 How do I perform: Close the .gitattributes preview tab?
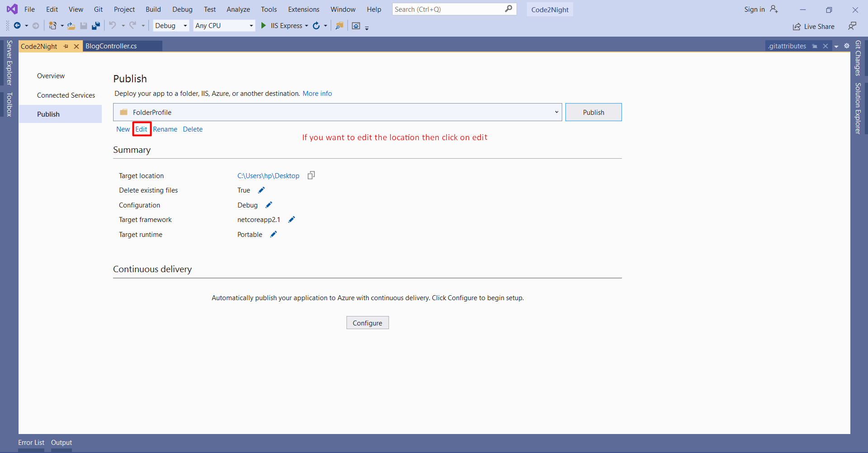[x=825, y=46]
